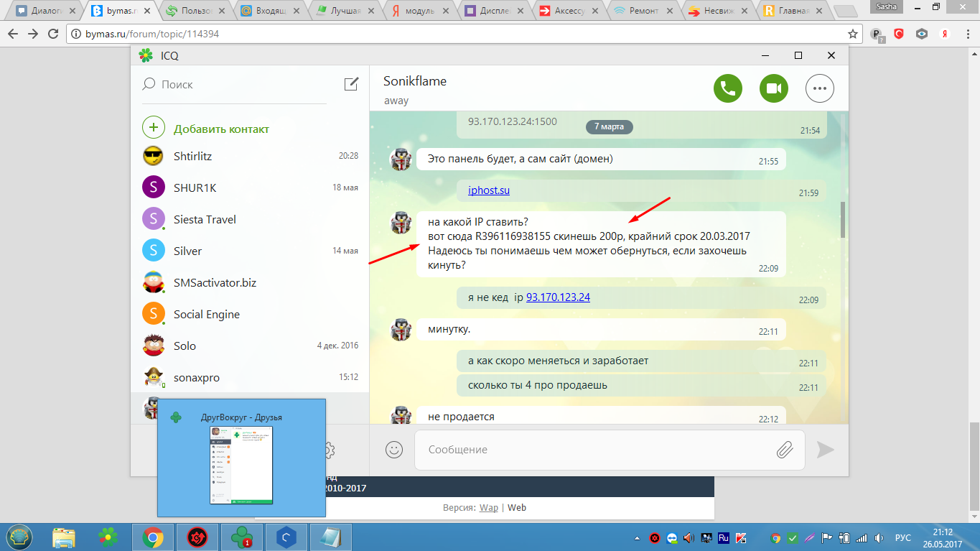Screen dimensions: 980x551
Task: Click the paperclip attach file icon
Action: point(785,450)
